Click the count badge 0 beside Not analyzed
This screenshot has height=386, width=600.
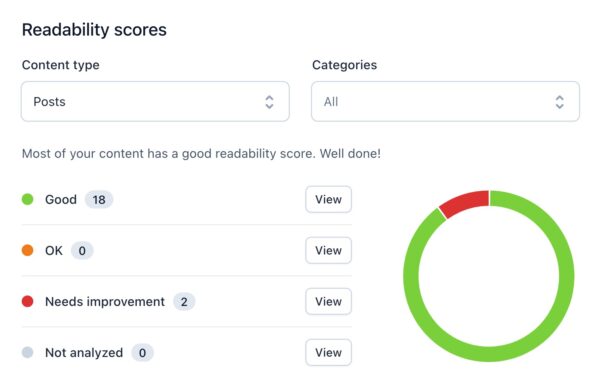point(142,353)
